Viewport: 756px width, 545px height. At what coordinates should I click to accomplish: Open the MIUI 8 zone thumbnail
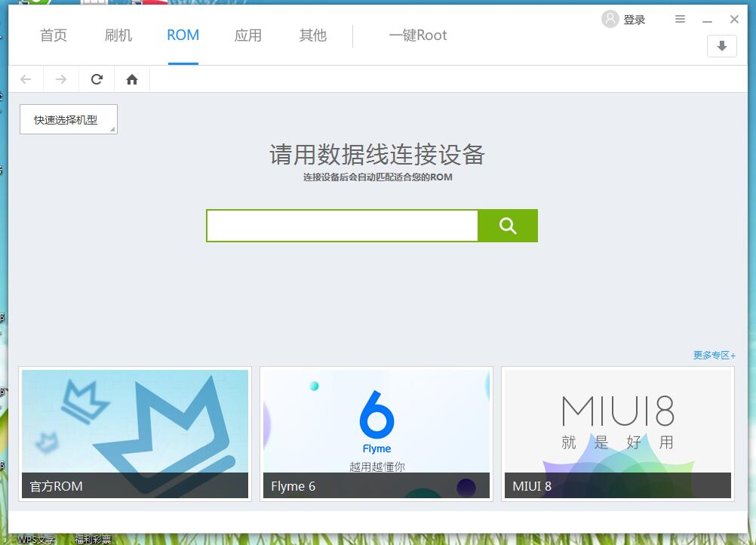tap(618, 433)
